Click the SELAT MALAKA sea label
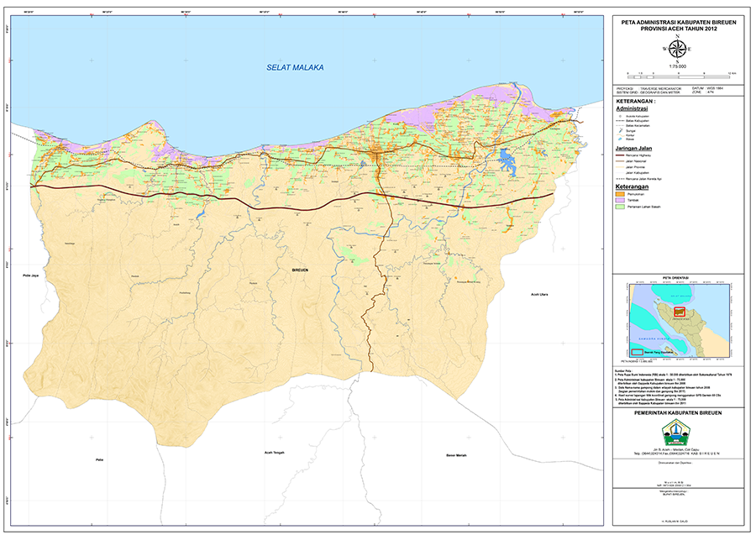The height and width of the screenshot is (535, 756). click(x=288, y=68)
